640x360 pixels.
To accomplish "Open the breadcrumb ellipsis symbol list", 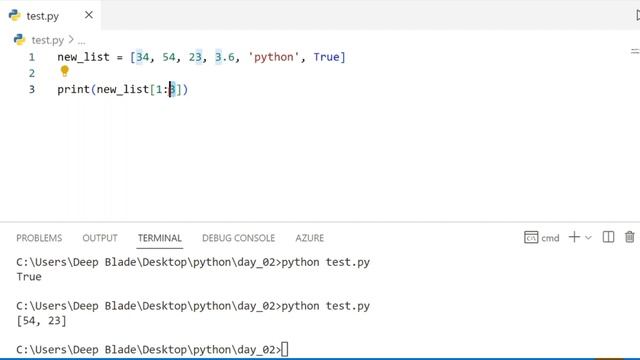I will 82,41.
